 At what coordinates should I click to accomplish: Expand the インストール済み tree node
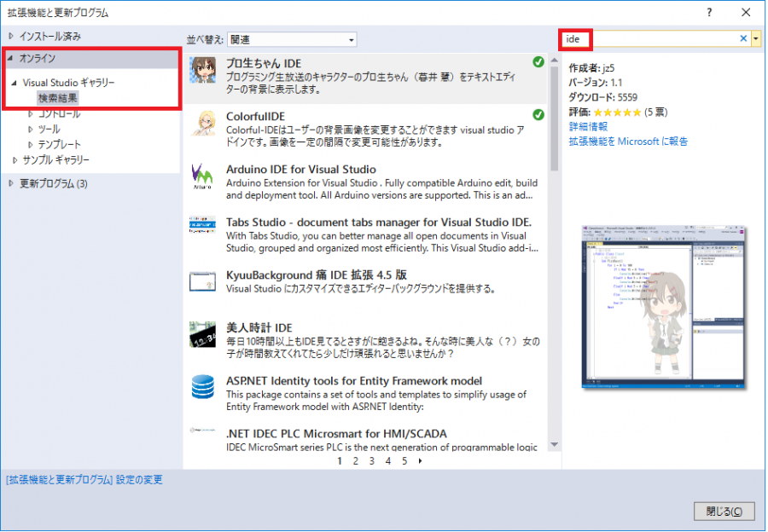11,36
